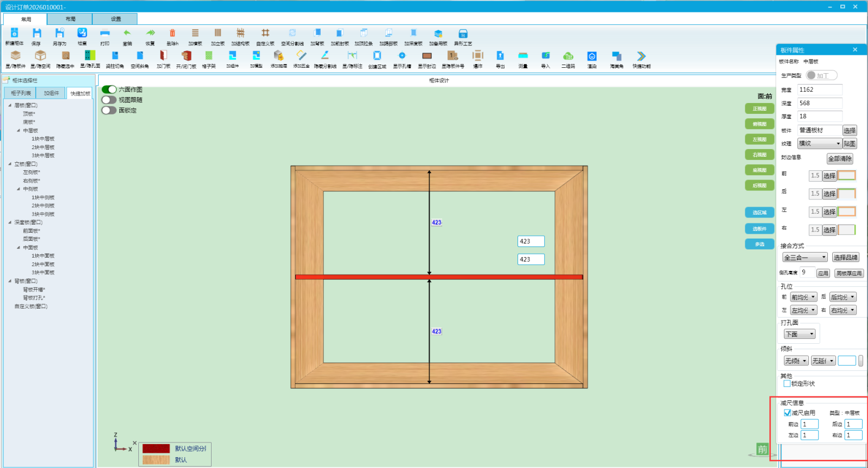The width and height of the screenshot is (868, 468).
Task: Open the 纹理 横纹 dropdown
Action: [x=819, y=144]
